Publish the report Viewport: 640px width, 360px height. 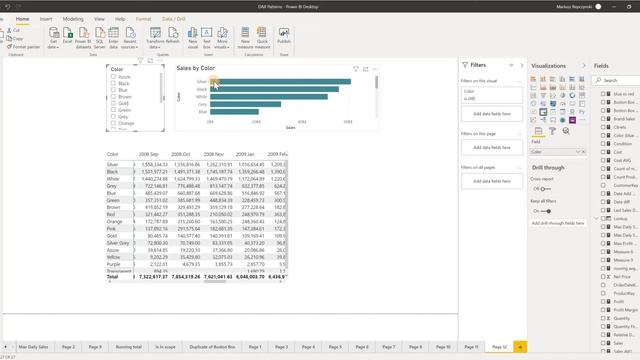click(x=284, y=36)
